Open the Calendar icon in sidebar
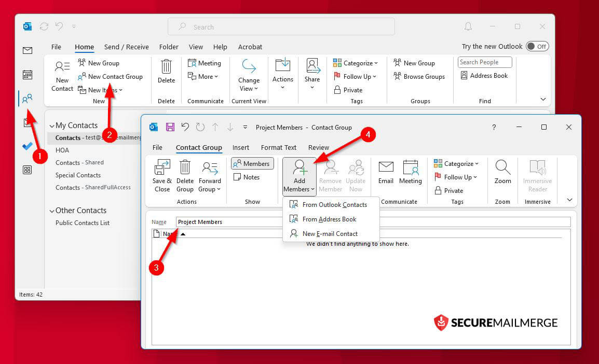 point(28,74)
